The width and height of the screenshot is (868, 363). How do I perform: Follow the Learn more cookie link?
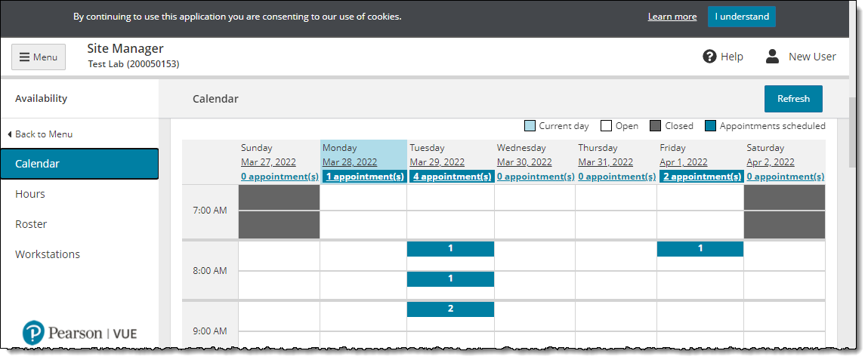pyautogui.click(x=672, y=17)
